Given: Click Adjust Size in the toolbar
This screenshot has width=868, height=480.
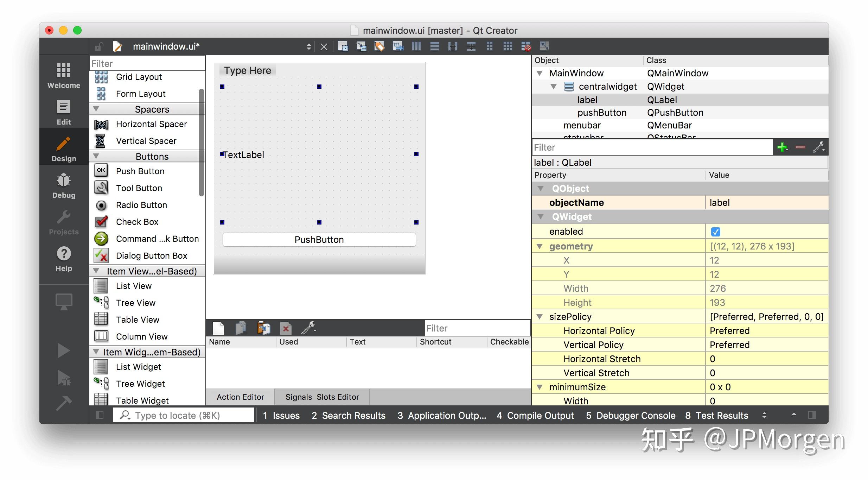Looking at the screenshot, I should pyautogui.click(x=543, y=46).
